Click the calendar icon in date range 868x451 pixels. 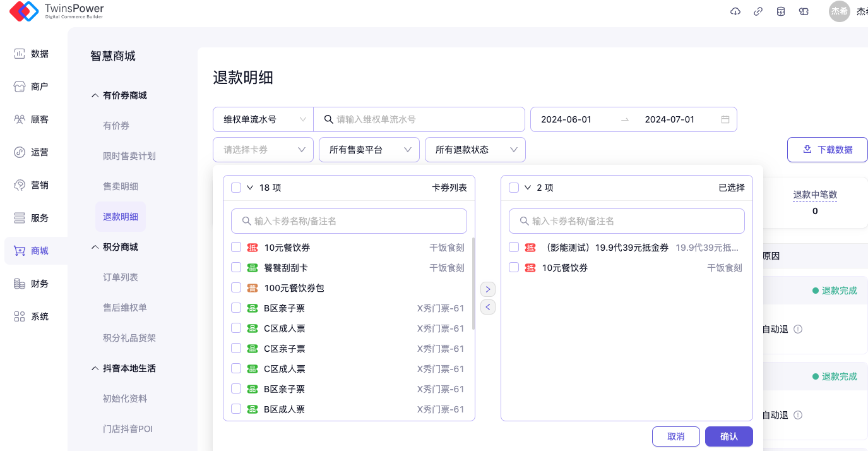[725, 119]
